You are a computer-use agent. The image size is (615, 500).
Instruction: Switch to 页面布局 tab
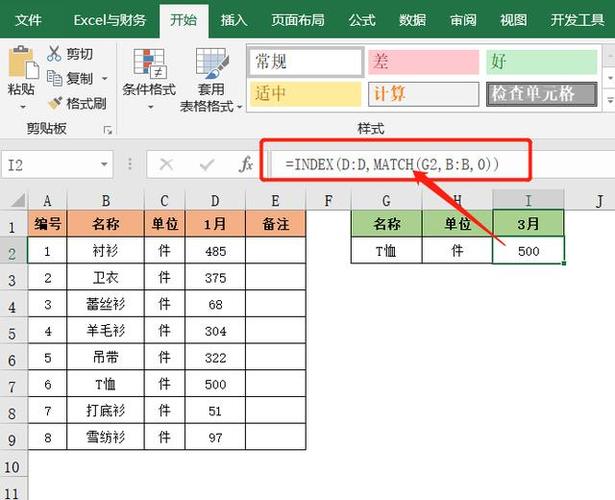tap(298, 20)
